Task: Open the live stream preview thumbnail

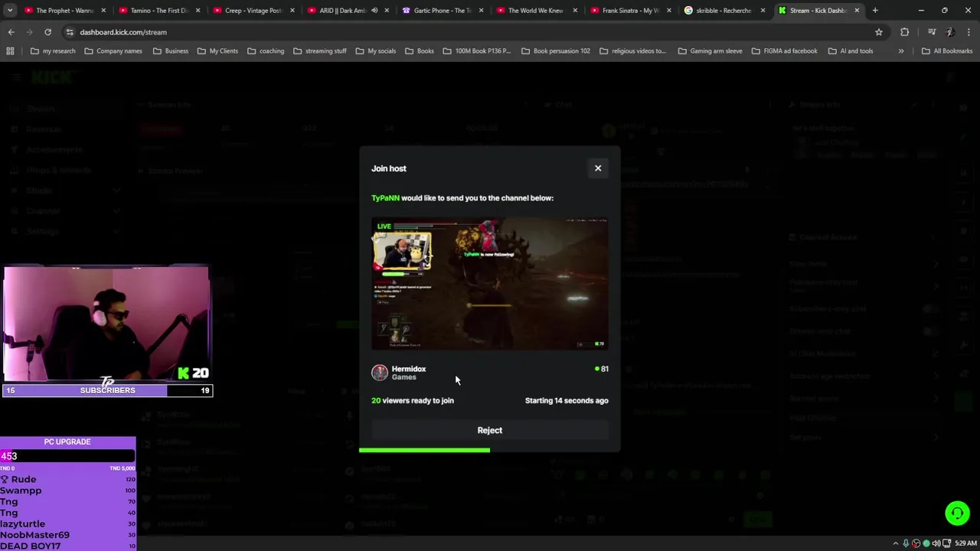Action: 490,284
